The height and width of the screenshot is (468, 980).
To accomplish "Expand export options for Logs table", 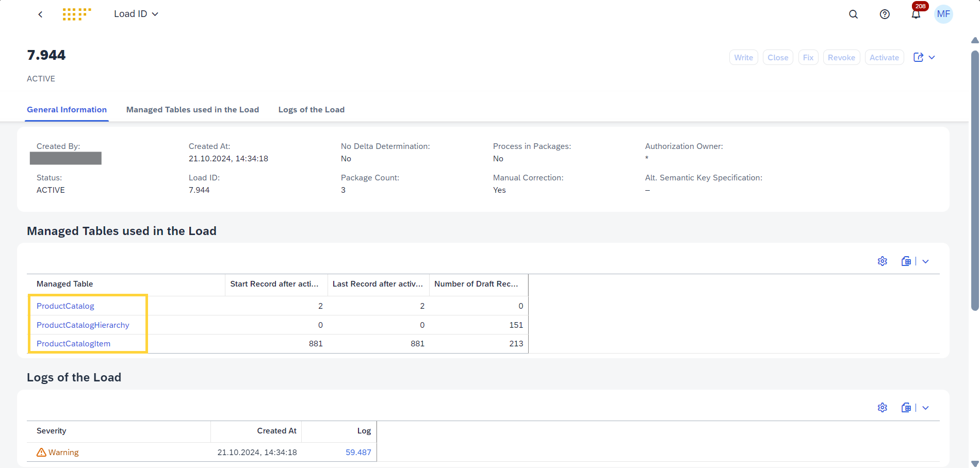I will coord(926,408).
